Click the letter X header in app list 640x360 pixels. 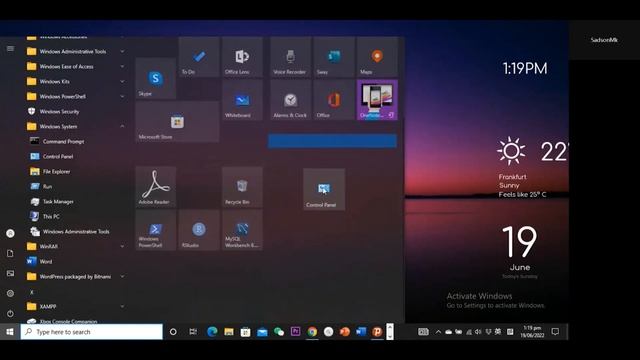(32, 292)
